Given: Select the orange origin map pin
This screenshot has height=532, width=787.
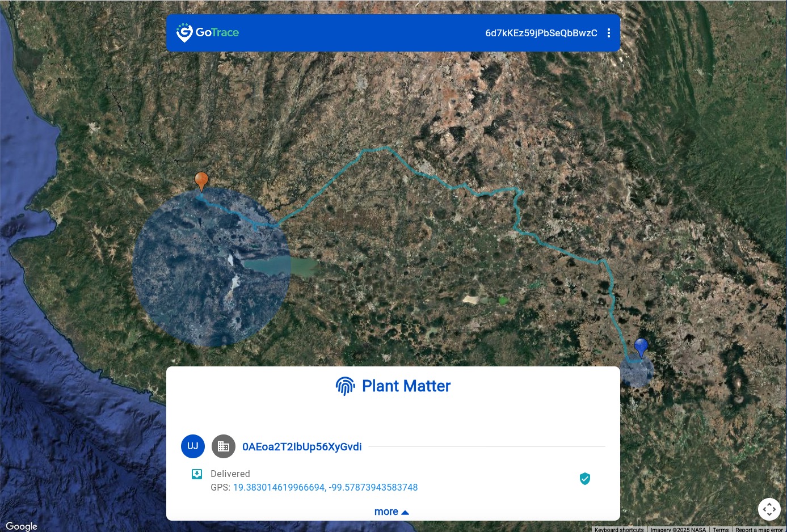Looking at the screenshot, I should click(201, 181).
